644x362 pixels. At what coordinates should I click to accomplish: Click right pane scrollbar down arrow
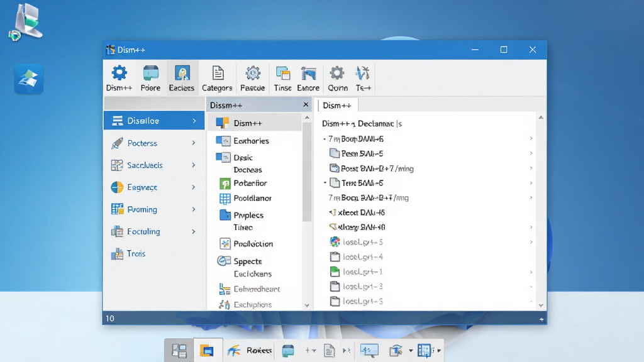(541, 305)
